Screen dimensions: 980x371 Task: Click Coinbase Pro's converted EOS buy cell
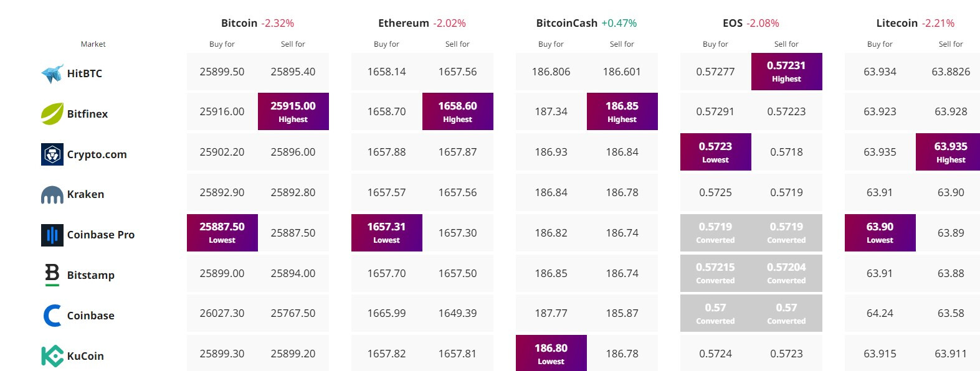715,233
